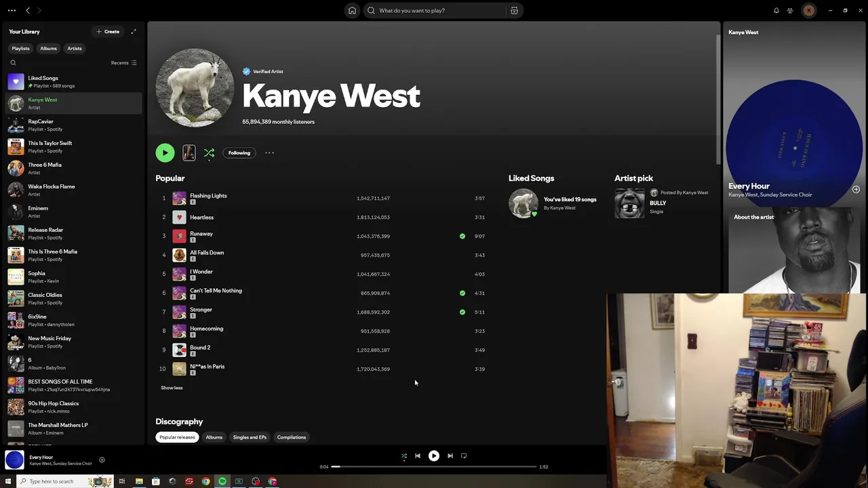Switch to the Compilations tab

292,437
